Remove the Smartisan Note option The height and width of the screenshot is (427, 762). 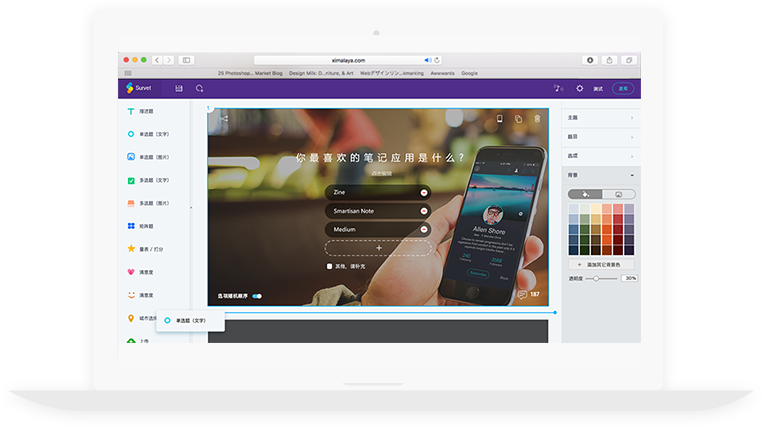[x=424, y=211]
